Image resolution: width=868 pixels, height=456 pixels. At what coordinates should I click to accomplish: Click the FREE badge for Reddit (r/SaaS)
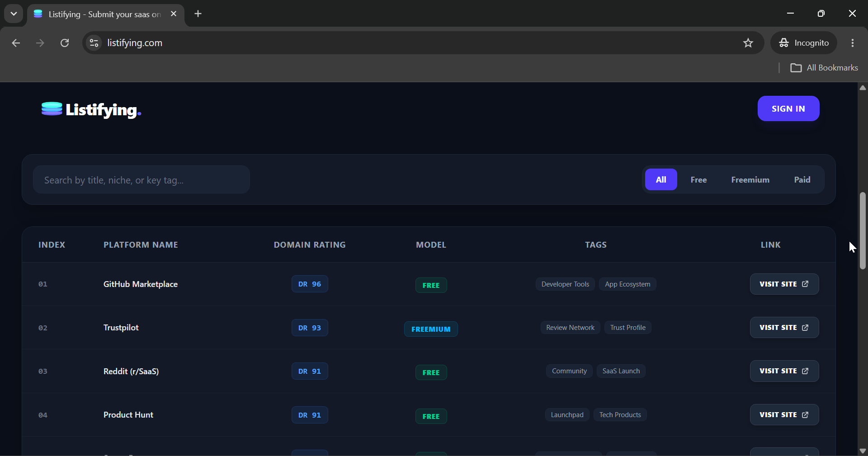(431, 372)
